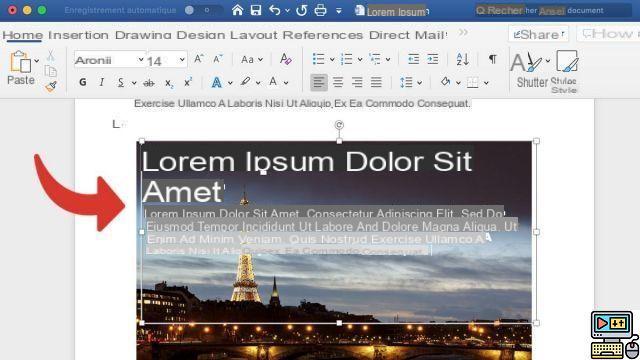Viewport: 640px width, 360px height.
Task: Open the Change Case Aa menu
Action: click(x=251, y=60)
